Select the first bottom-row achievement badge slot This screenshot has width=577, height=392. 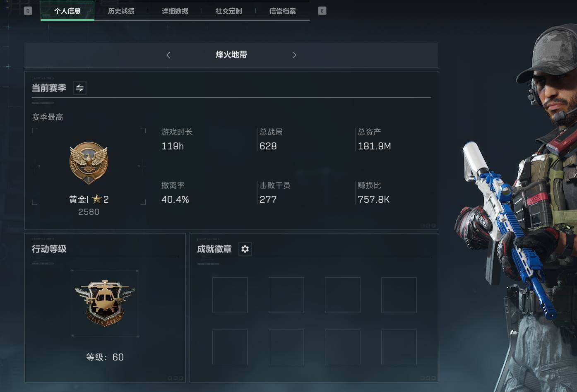(230, 347)
